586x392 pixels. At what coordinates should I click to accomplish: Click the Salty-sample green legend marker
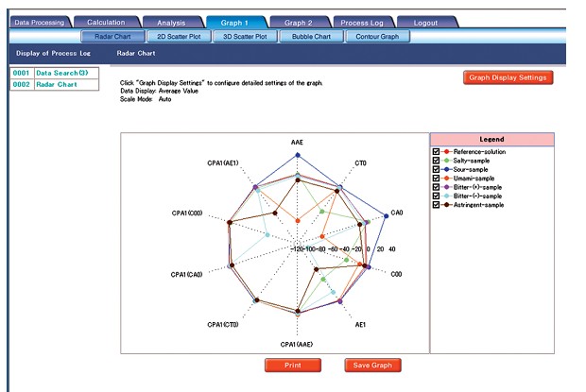(x=447, y=161)
